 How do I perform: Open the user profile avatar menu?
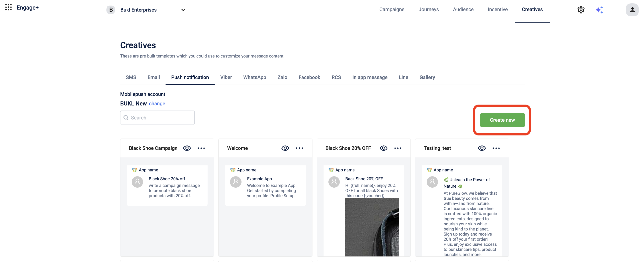pos(632,10)
